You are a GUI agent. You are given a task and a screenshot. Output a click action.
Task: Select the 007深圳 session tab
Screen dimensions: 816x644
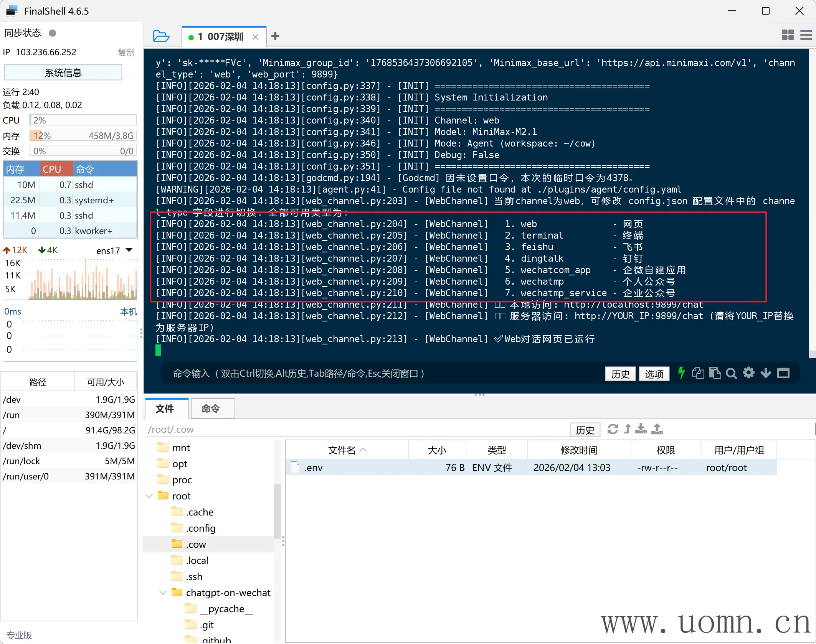tap(221, 37)
